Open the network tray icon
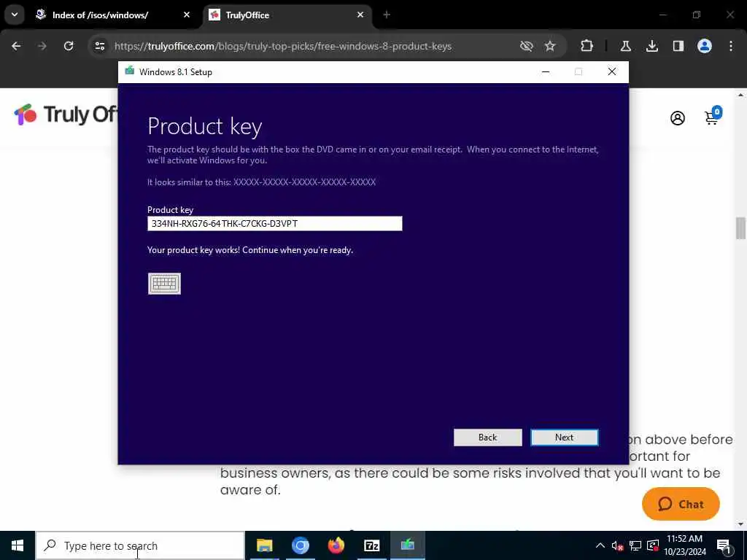Viewport: 747px width, 560px height. [635, 546]
